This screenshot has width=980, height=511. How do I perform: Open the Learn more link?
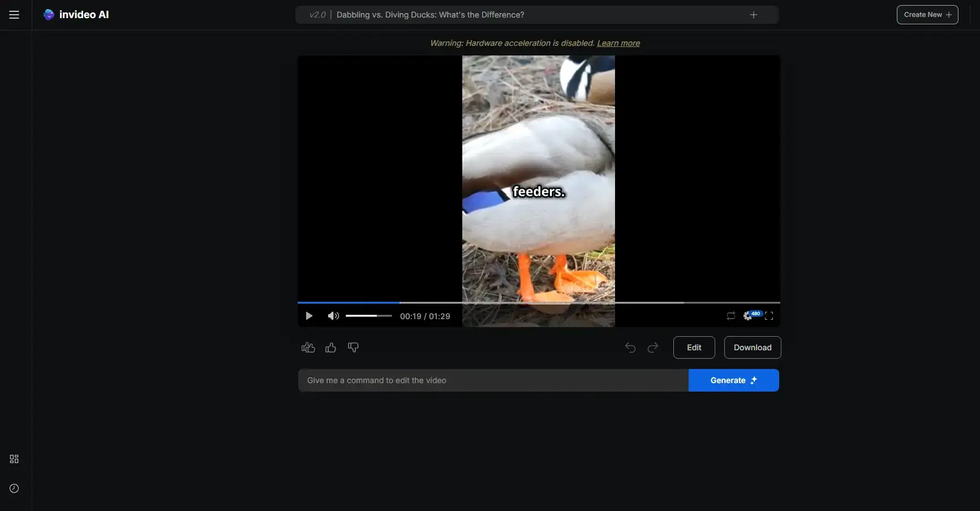(x=618, y=43)
